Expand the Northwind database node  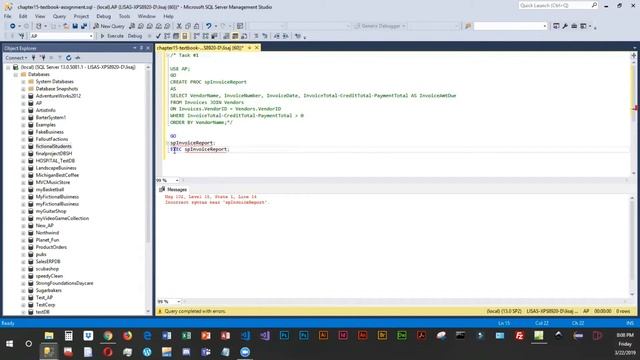[23, 233]
